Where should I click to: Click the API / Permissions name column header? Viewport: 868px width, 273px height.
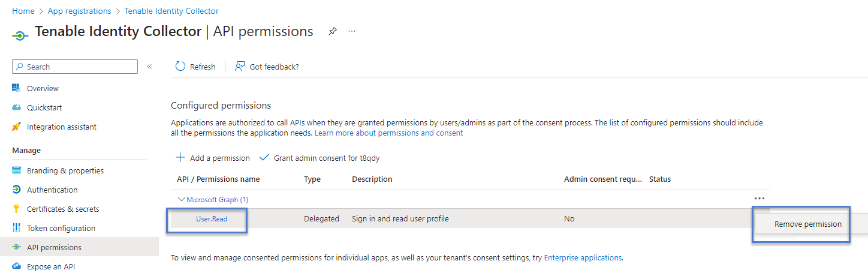coord(218,179)
